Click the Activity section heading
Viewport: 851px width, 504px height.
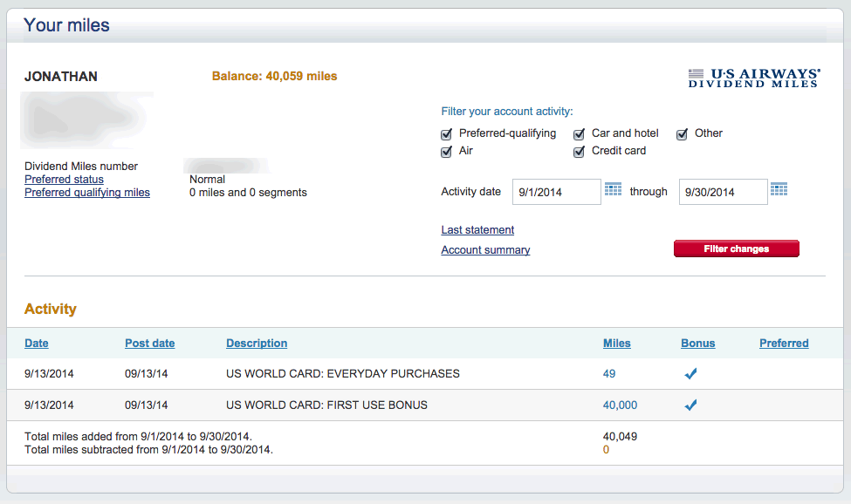tap(51, 309)
